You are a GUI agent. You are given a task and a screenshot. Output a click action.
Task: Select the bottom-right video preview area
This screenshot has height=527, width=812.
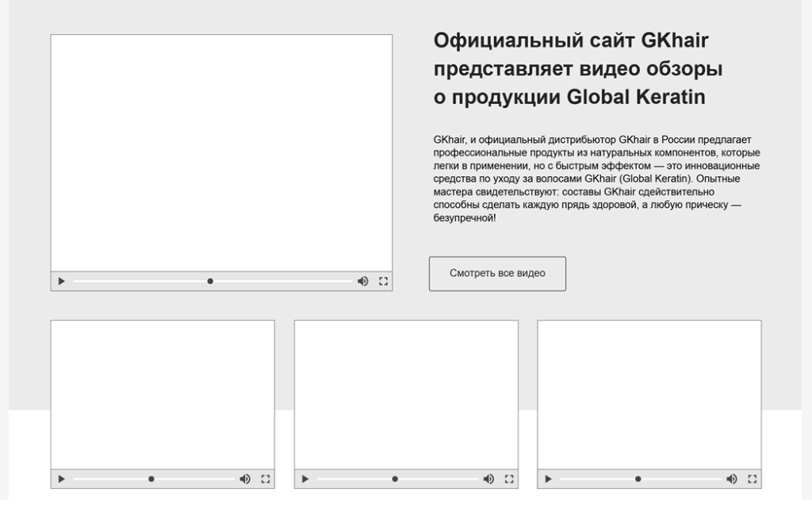[x=649, y=394]
